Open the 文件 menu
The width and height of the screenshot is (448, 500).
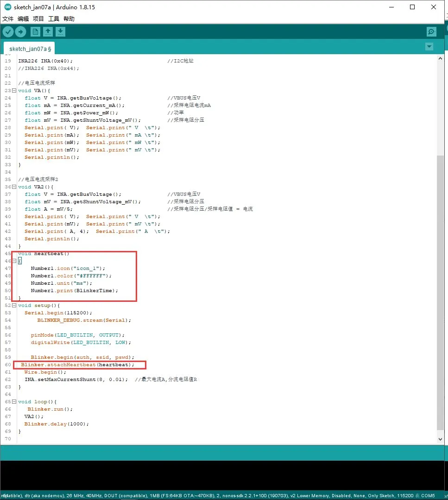(x=8, y=19)
